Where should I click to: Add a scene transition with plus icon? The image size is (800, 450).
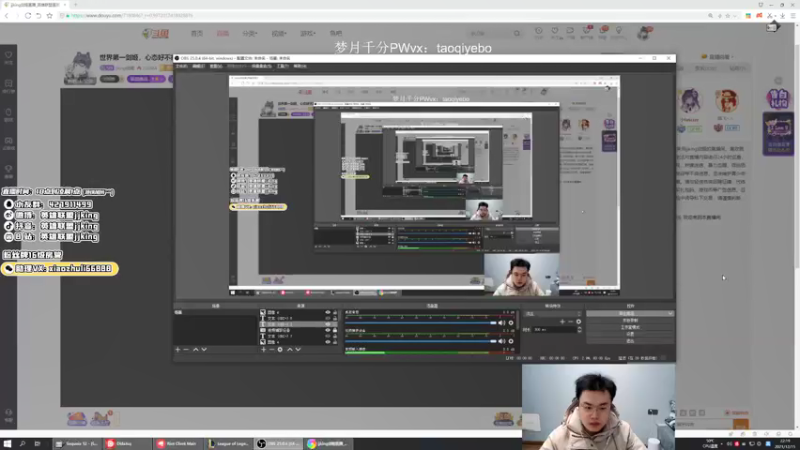coord(562,321)
